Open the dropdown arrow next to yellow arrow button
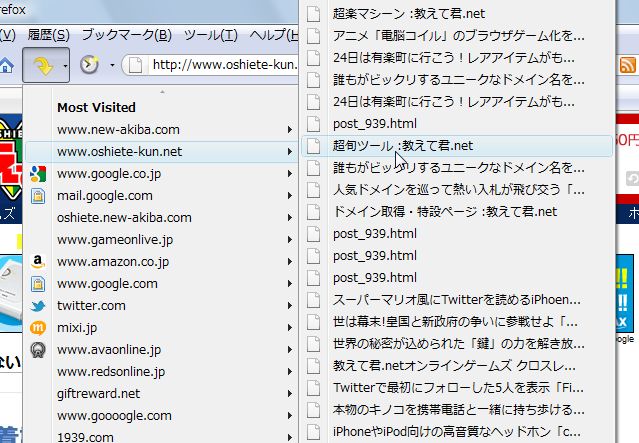This screenshot has height=443, width=639. pos(64,66)
